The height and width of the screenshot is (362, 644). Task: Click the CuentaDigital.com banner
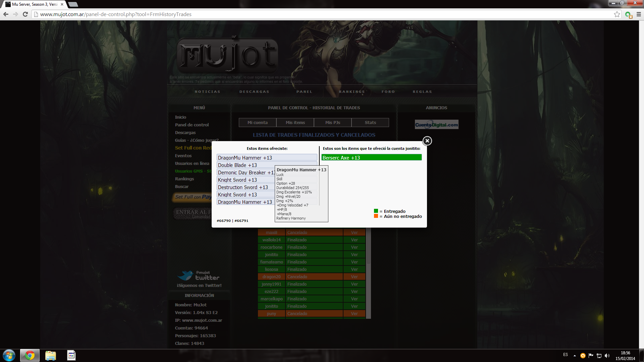[436, 125]
